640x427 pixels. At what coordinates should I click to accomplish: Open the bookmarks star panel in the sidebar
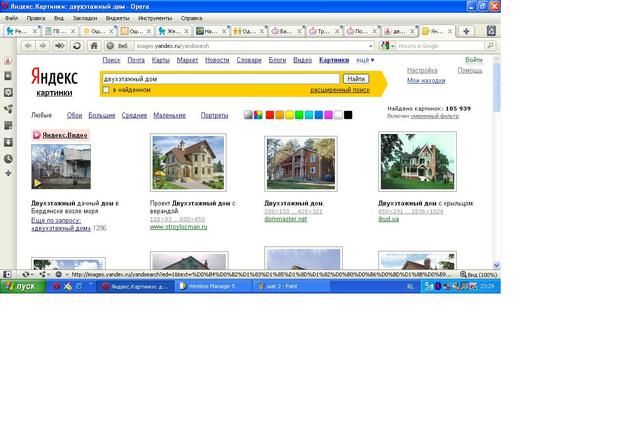8,76
